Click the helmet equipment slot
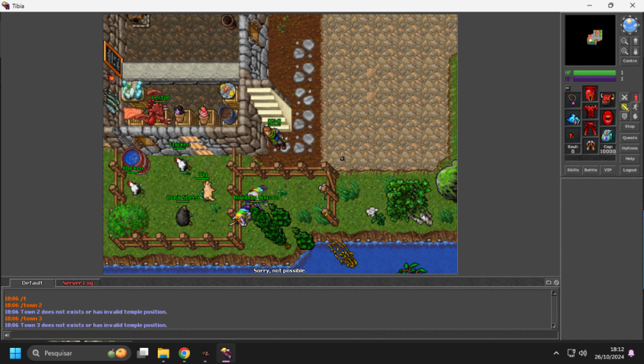This screenshot has width=644, height=364. click(590, 95)
